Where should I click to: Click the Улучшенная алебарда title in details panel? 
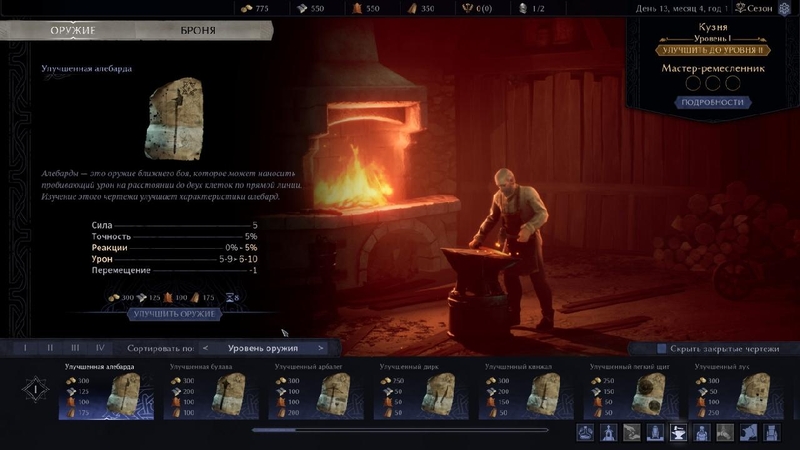[86, 68]
